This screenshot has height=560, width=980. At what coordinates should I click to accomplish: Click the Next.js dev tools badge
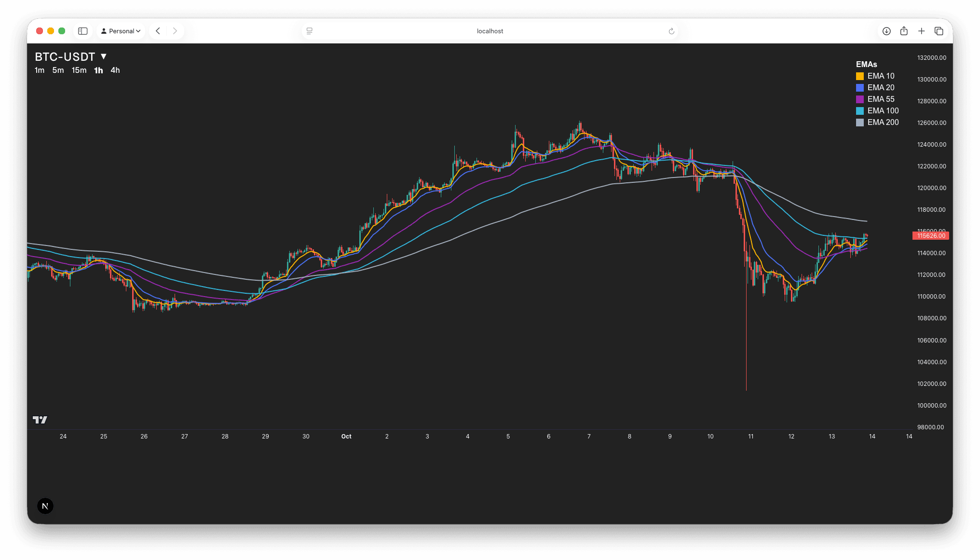tap(45, 506)
